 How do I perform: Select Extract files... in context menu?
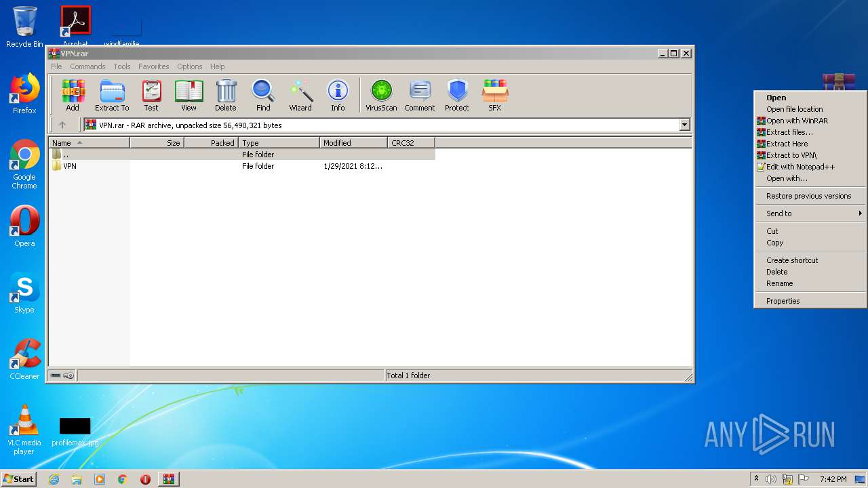click(810, 132)
